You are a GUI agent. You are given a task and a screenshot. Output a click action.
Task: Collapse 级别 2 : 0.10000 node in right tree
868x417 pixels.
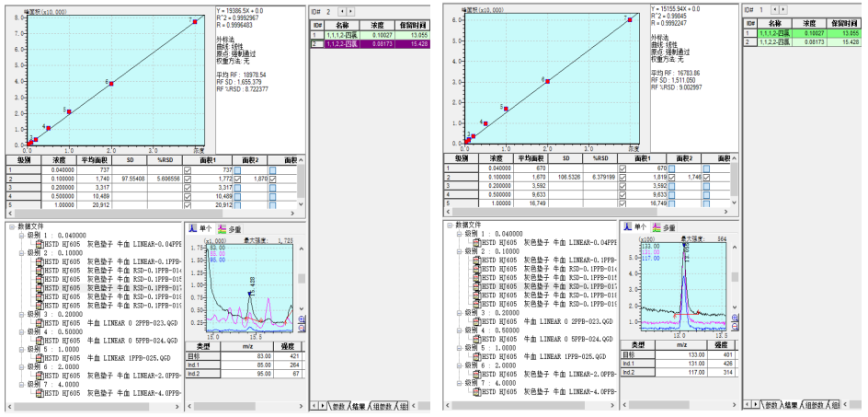pos(458,251)
